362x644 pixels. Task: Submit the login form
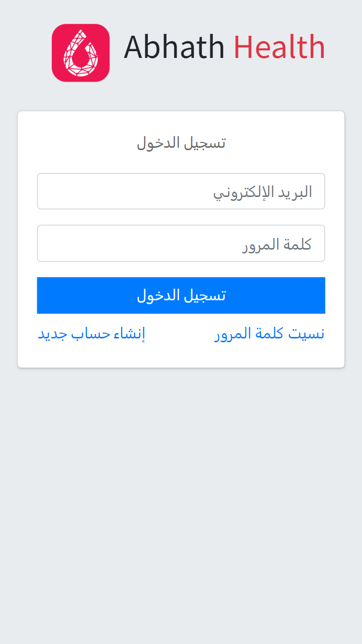[x=181, y=295]
